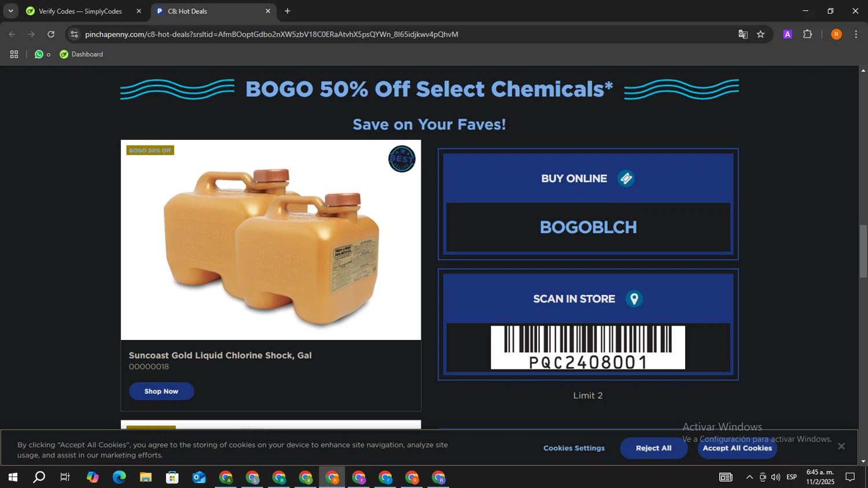
Task: Open the ESP language input selector
Action: tap(792, 478)
